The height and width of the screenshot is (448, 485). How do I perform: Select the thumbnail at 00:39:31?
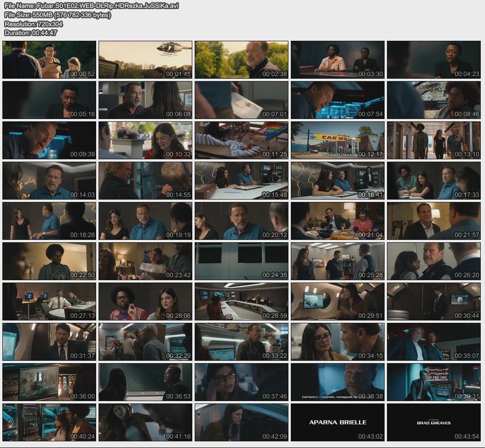tap(434, 382)
